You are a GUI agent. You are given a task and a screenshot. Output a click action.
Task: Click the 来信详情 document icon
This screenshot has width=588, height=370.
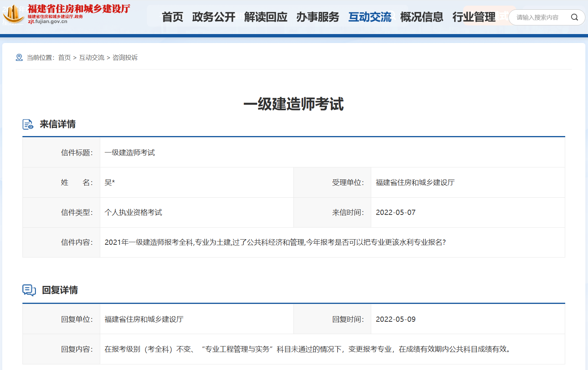[x=28, y=124]
